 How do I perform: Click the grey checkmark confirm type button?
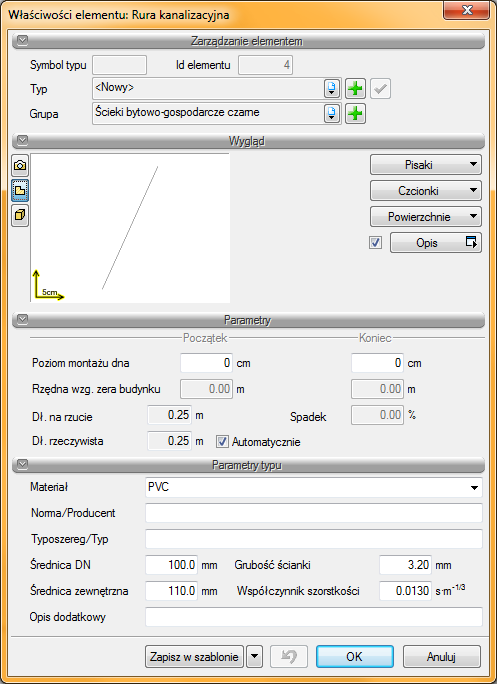point(380,89)
